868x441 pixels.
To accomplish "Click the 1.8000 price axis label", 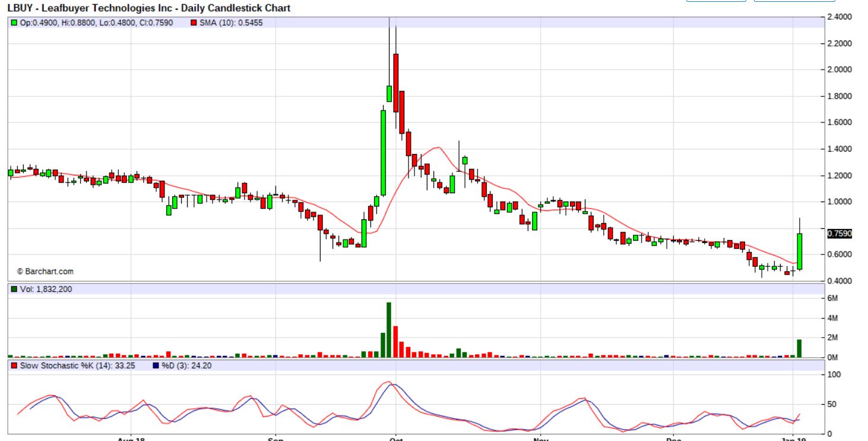I will point(840,96).
